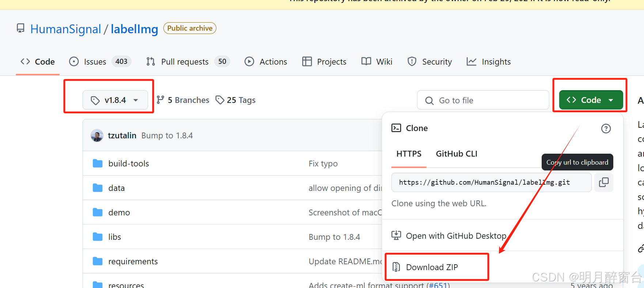644x288 pixels.
Task: Open the Wiki tab
Action: pyautogui.click(x=377, y=62)
